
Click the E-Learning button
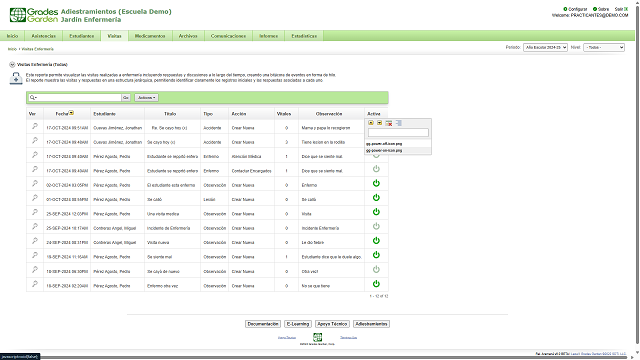[298, 324]
